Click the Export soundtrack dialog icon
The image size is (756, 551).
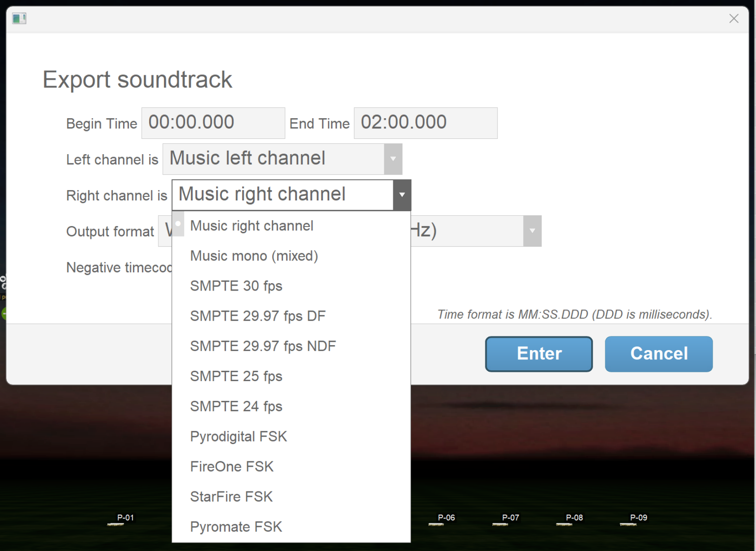coord(19,18)
